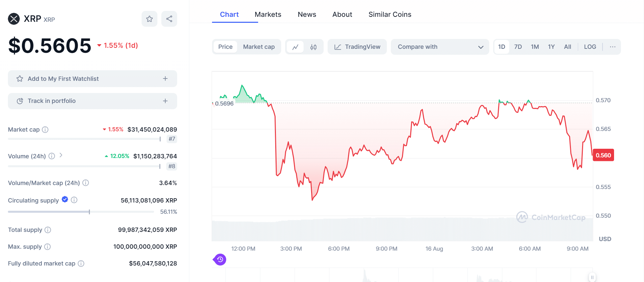Open the three-dots more chart options
The width and height of the screenshot is (644, 282).
pos(612,47)
